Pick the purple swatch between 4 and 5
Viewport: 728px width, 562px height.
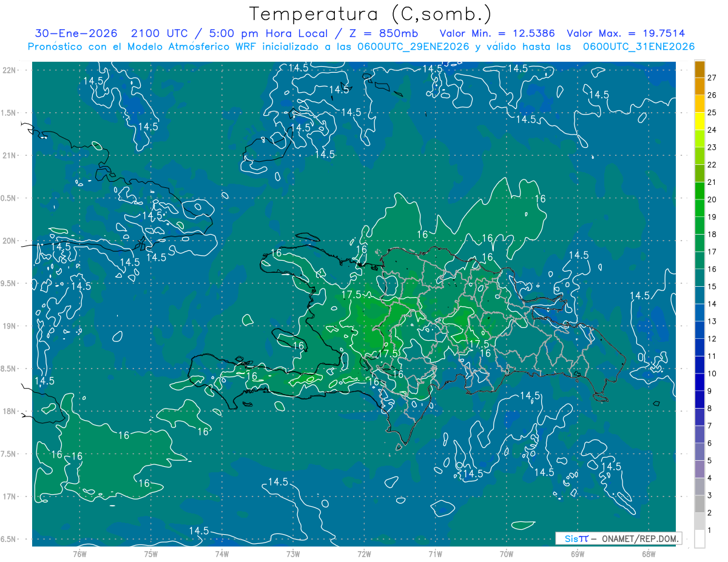click(x=699, y=469)
